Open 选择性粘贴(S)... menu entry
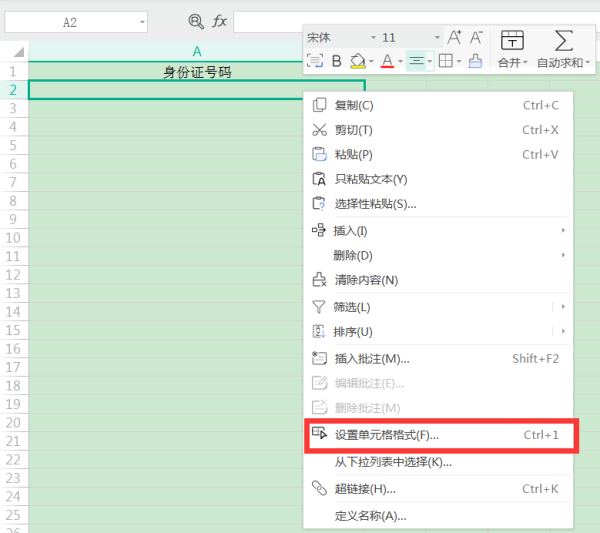Viewport: 600px width, 533px height. pyautogui.click(x=438, y=204)
